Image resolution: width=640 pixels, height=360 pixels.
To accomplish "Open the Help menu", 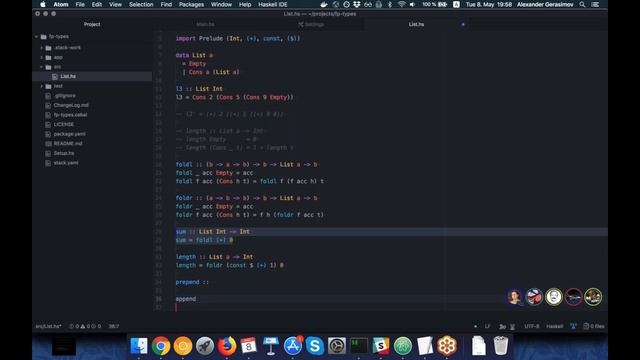I will click(245, 4).
